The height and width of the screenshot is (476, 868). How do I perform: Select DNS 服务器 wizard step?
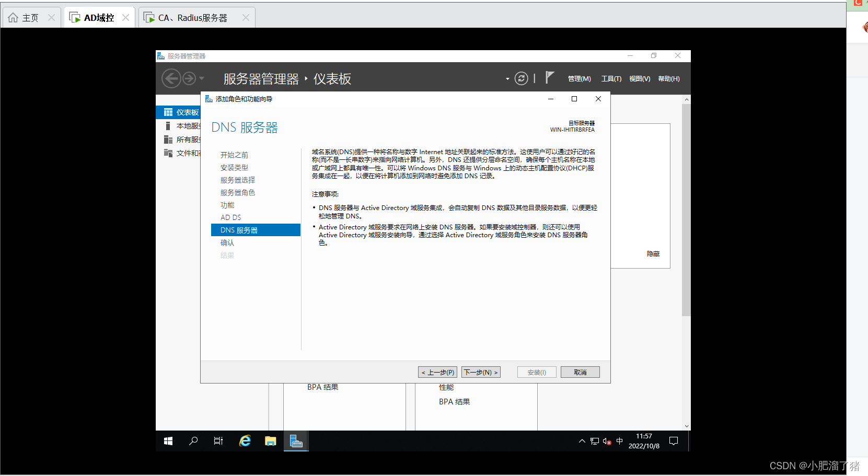[256, 230]
